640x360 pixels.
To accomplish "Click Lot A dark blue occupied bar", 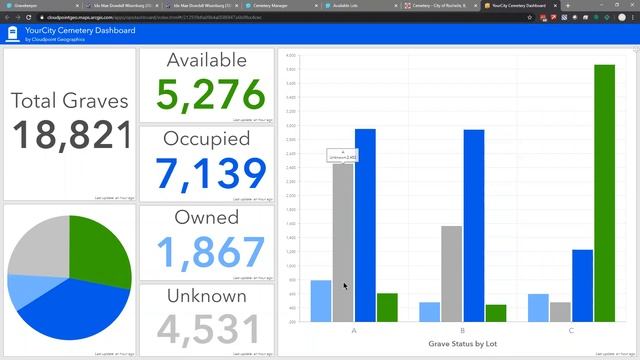I will coord(365,225).
